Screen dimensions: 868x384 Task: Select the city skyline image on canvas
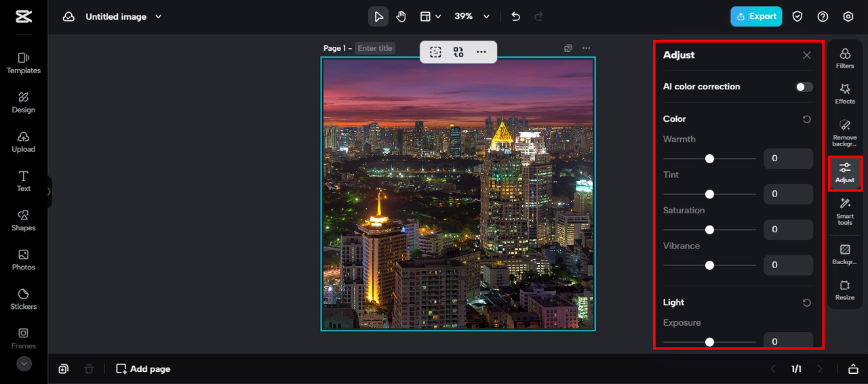458,194
